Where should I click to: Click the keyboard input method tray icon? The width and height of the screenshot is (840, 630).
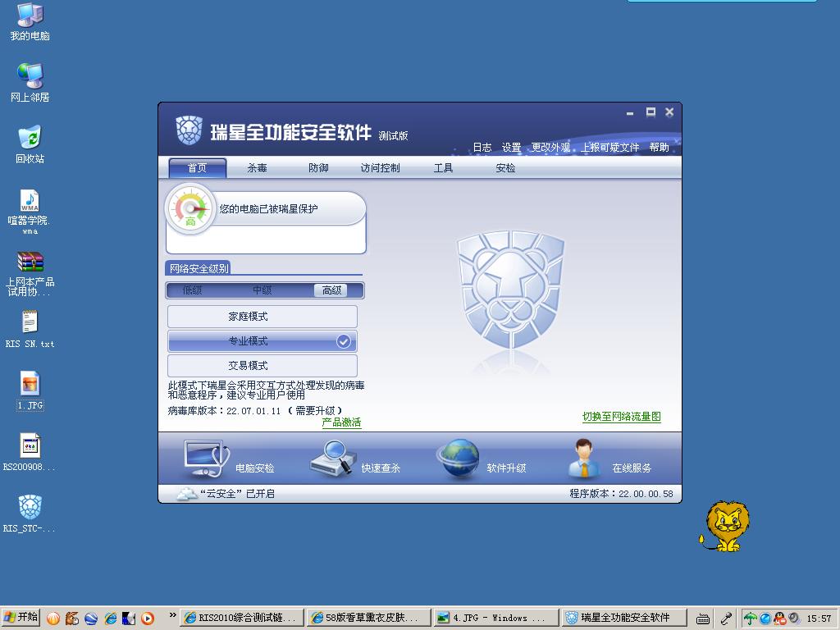(x=703, y=619)
